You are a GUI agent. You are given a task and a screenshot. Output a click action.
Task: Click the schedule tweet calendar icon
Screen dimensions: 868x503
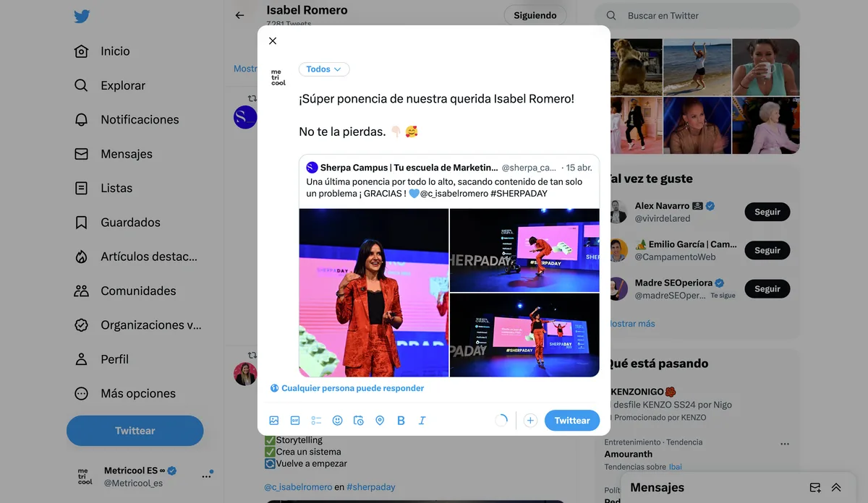pos(358,421)
